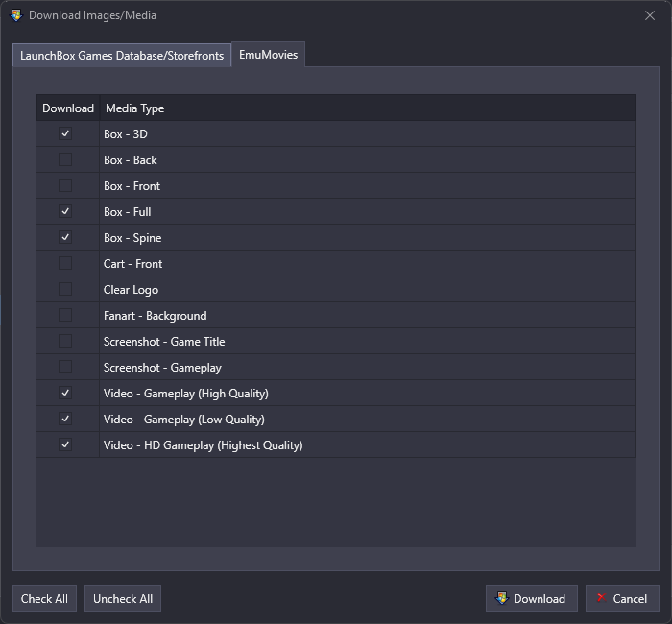Enable the Box - Back checkbox
This screenshot has width=672, height=624.
[x=65, y=159]
